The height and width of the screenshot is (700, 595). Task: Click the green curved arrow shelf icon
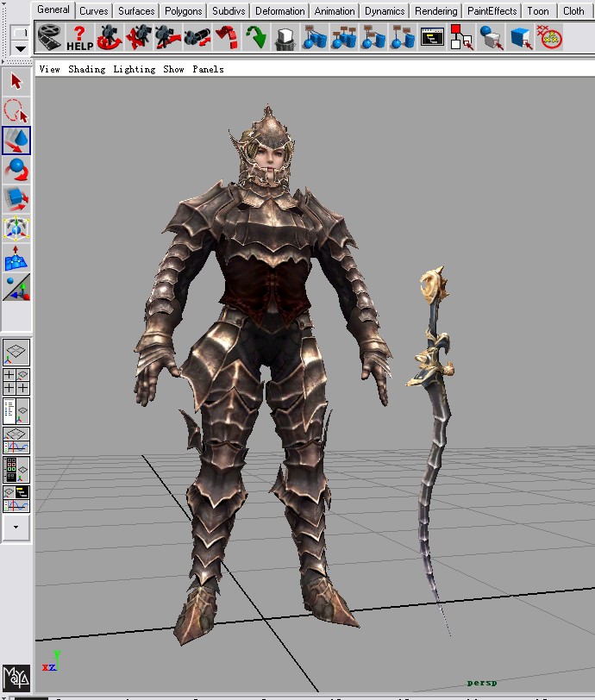(x=256, y=38)
